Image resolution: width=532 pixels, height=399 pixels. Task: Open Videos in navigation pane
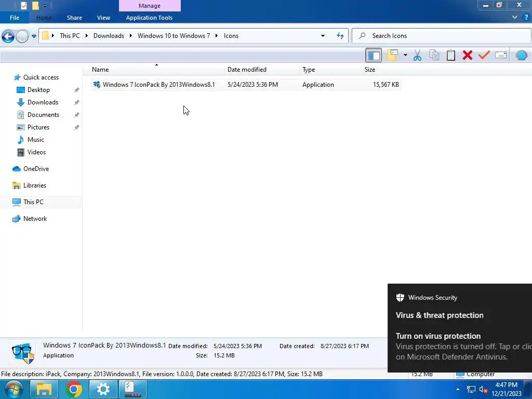click(x=36, y=152)
